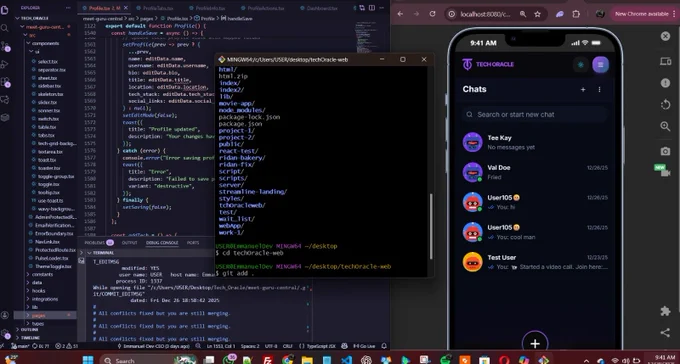Click simulator puzzle-piece extension icon
The height and width of the screenshot is (364, 680).
click(x=665, y=311)
